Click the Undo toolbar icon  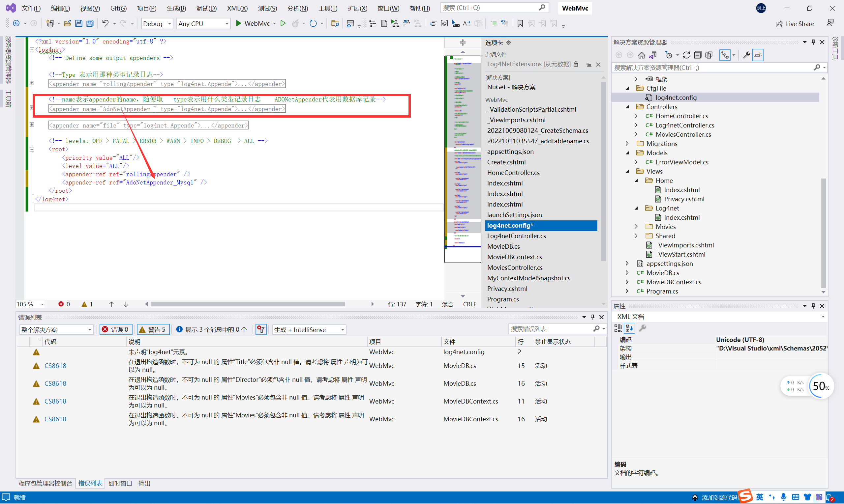(x=105, y=23)
